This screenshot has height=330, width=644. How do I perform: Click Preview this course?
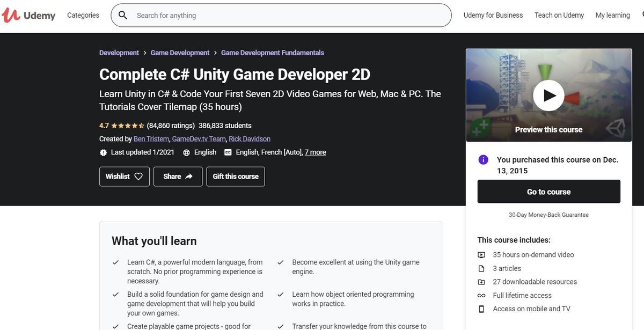point(548,129)
